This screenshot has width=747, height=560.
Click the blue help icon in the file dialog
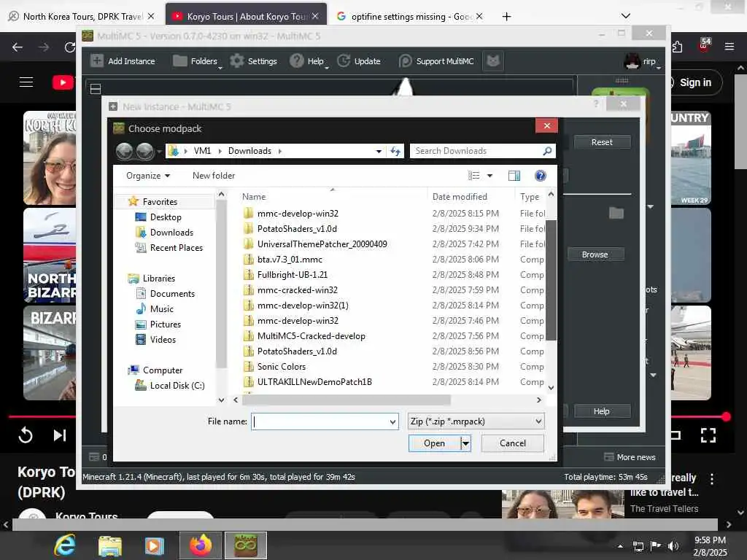click(x=541, y=176)
